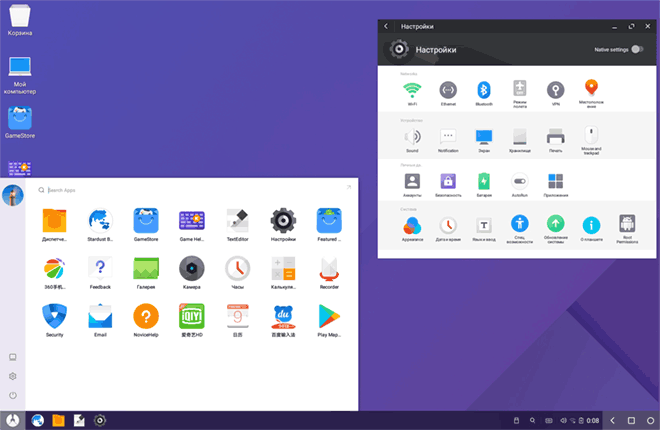Open the Email app

tap(100, 321)
